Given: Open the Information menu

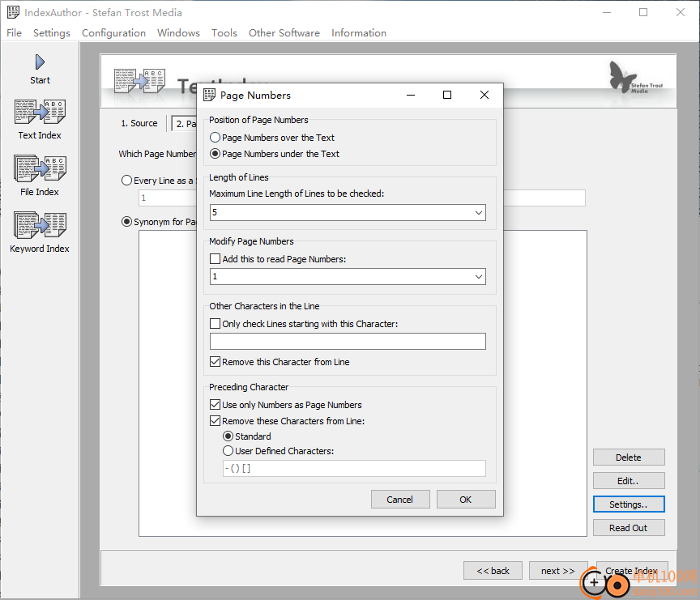Looking at the screenshot, I should 359,33.
